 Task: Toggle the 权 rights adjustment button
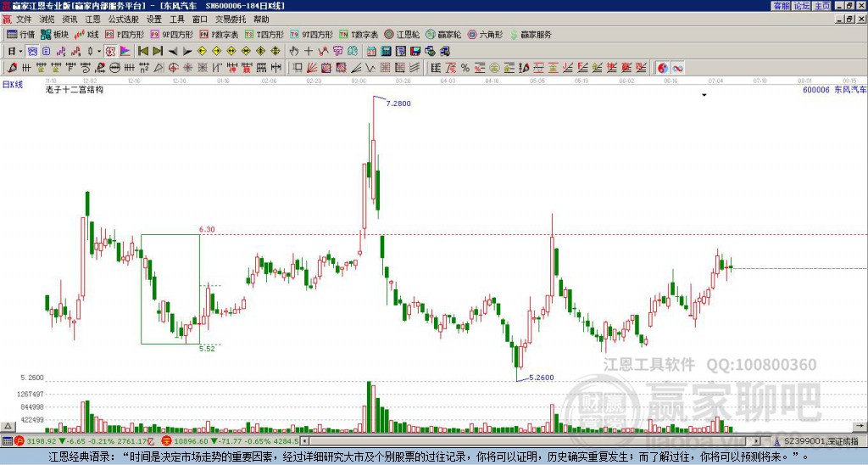pyautogui.click(x=110, y=52)
